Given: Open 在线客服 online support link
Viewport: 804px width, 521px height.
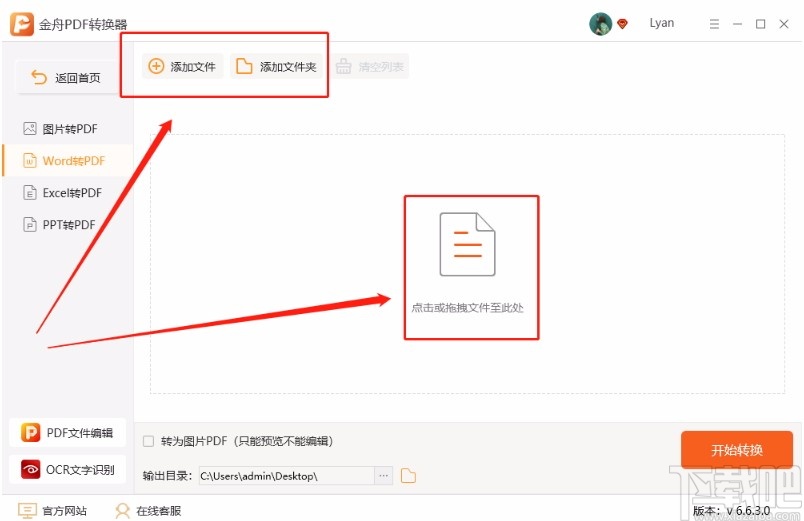Looking at the screenshot, I should pos(148,510).
